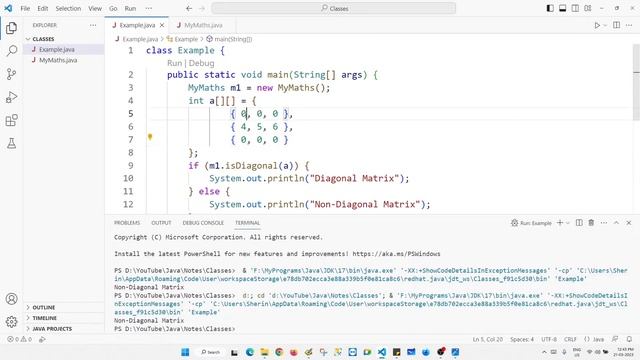640x360 pixels.
Task: Open the Windows Start menu
Action: pyautogui.click(x=185, y=352)
